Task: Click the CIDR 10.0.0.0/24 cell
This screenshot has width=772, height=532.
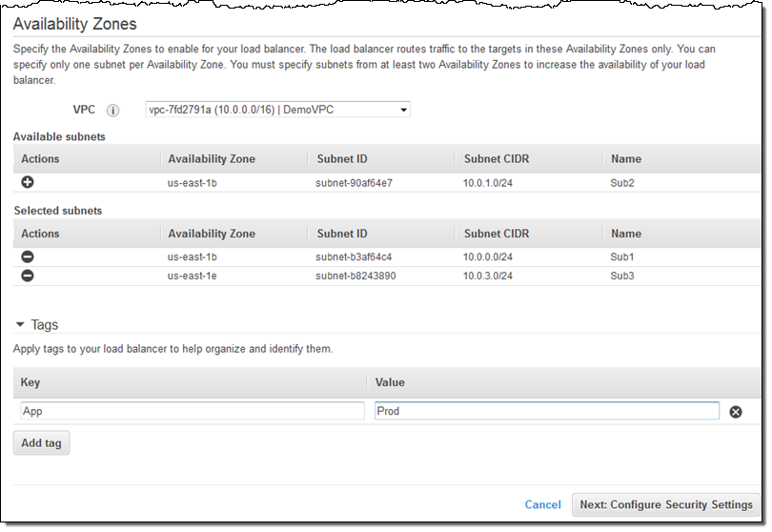Action: pyautogui.click(x=487, y=256)
